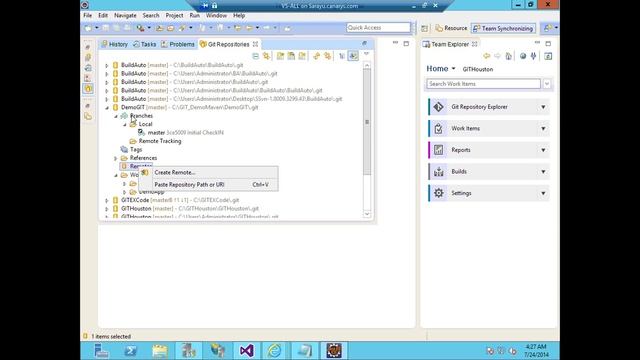Expand the GITHouston repository at C:\GITHouston
640x360 pixels.
click(107, 209)
